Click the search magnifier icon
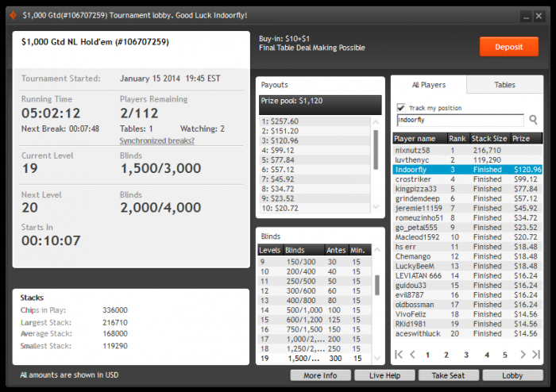Viewport: 556px width, 392px height. coord(533,120)
